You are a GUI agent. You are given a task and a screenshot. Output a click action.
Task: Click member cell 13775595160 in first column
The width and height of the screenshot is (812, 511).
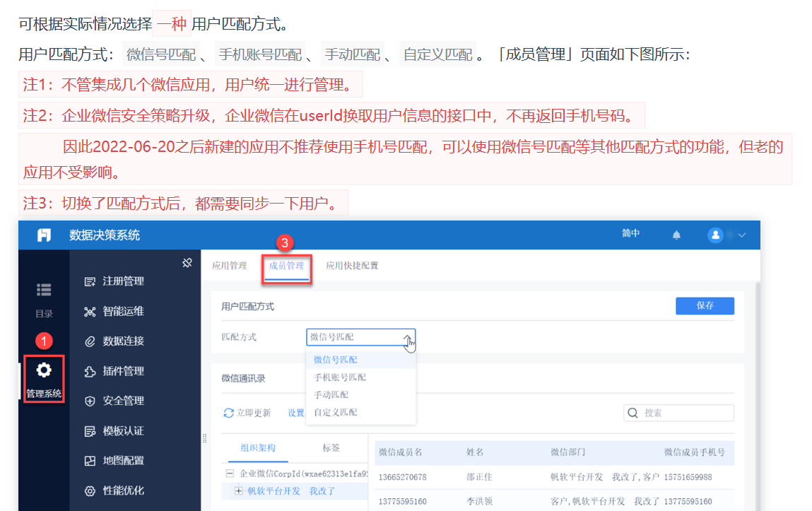pos(402,501)
